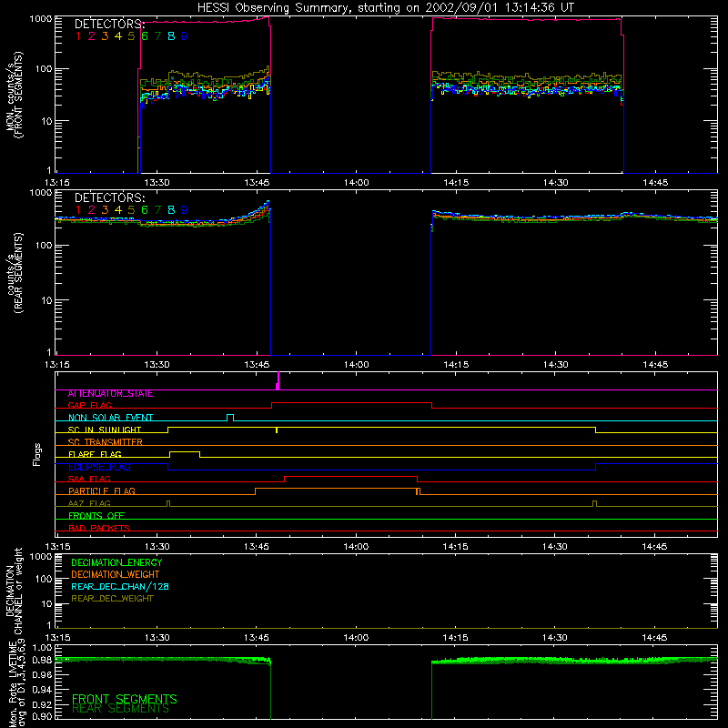The image size is (728, 728).
Task: Click the 0.98 value on livetime axis
Action: 42,661
